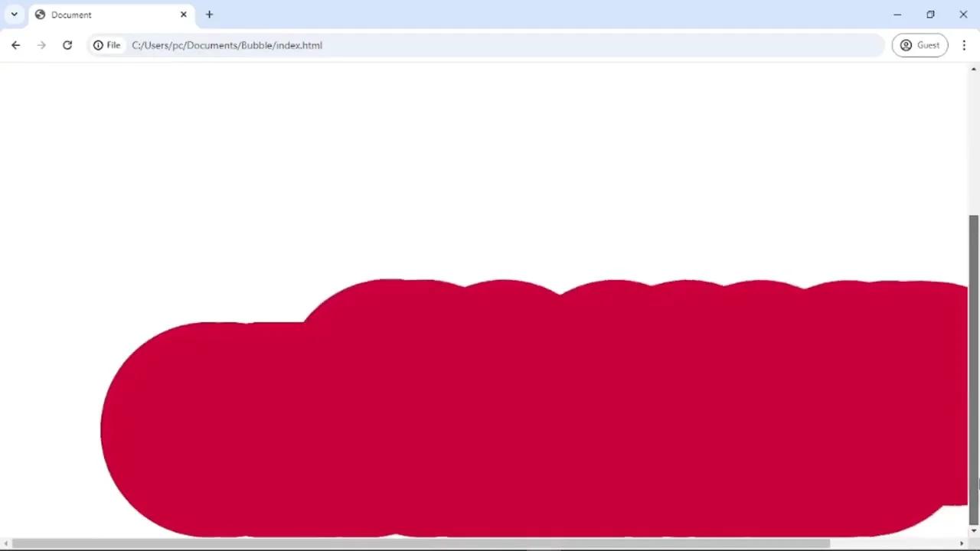980x551 pixels.
Task: Close the Document tab
Action: tap(184, 15)
